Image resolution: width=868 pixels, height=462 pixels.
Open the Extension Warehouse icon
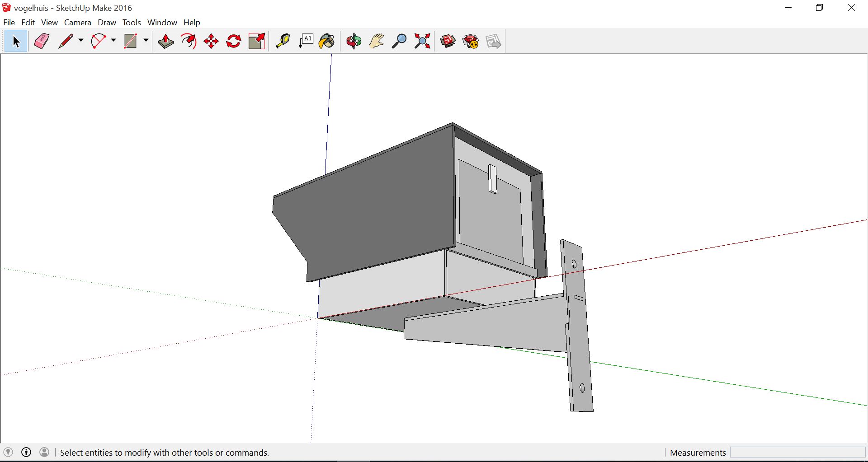coord(471,42)
